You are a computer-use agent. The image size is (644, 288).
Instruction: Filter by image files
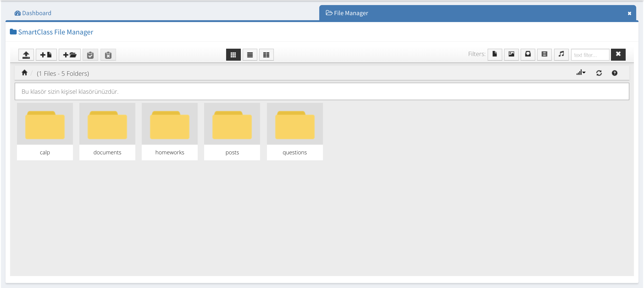(x=511, y=54)
